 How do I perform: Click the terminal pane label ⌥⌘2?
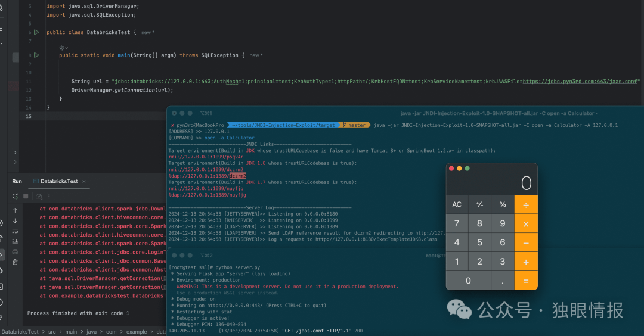click(206, 256)
